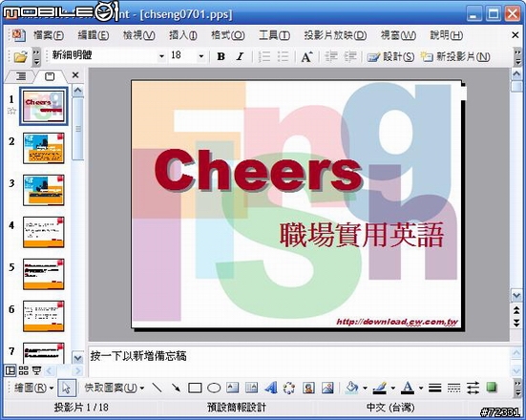Screen dimensions: 526x420
Task: Activate the Select Objects arrow tool
Action: [67, 388]
